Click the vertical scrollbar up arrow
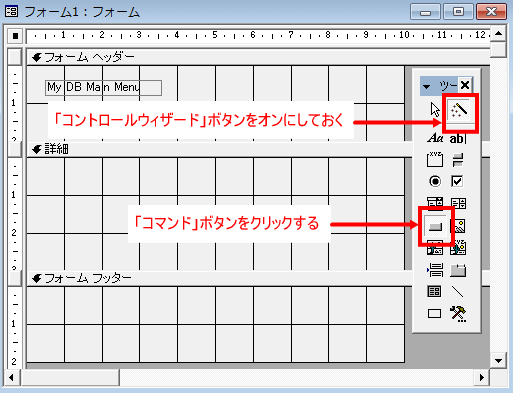Screen dimensions: 513x393 (x=499, y=34)
